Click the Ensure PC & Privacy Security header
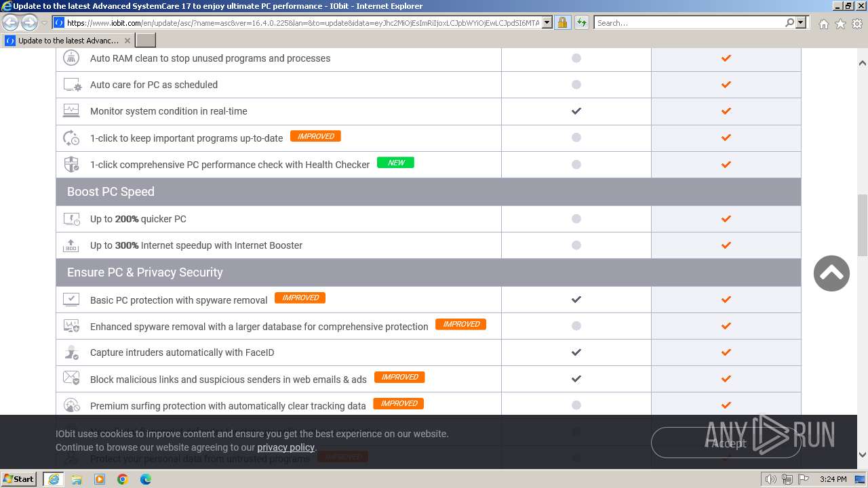 pyautogui.click(x=429, y=272)
